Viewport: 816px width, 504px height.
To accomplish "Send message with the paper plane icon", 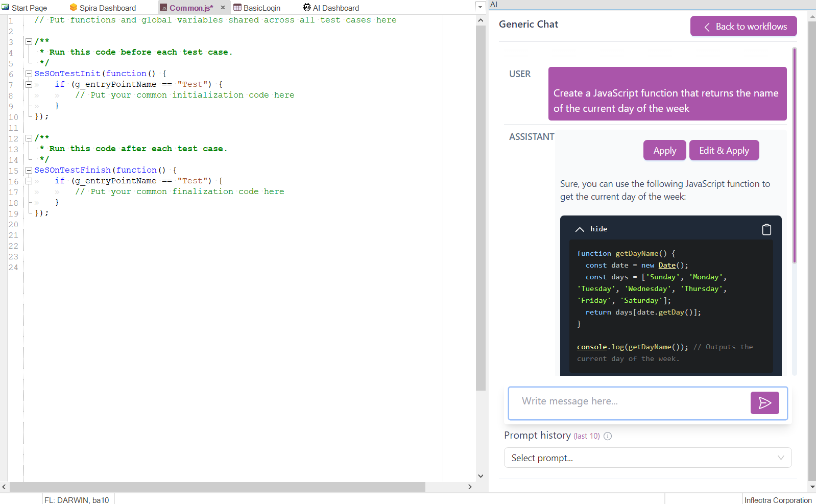I will point(764,403).
